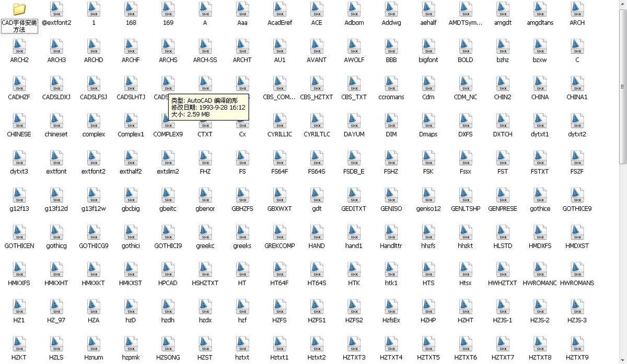Select the GOTHICE9 file icon
The height and width of the screenshot is (364, 627).
click(x=577, y=195)
